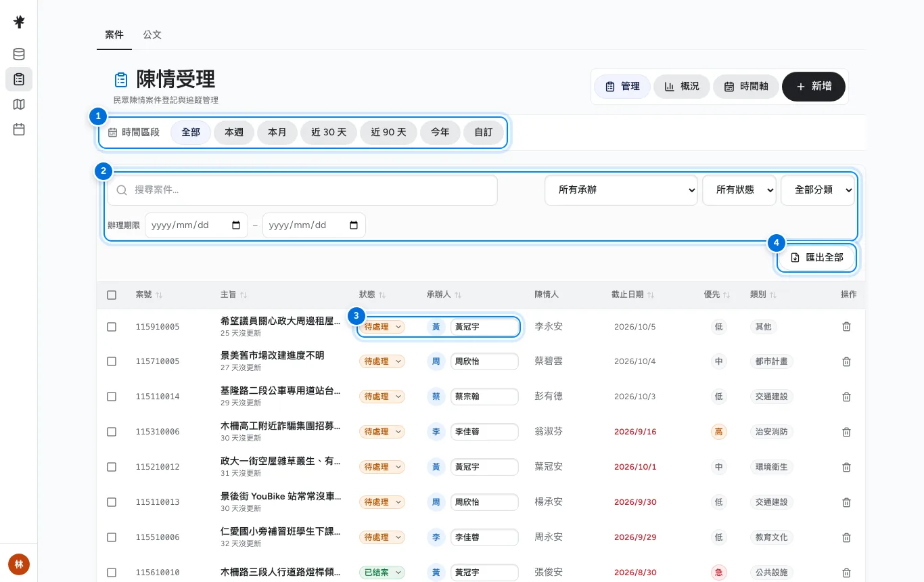Check the box for case 115310006
The height and width of the screenshot is (582, 924).
pyautogui.click(x=112, y=432)
